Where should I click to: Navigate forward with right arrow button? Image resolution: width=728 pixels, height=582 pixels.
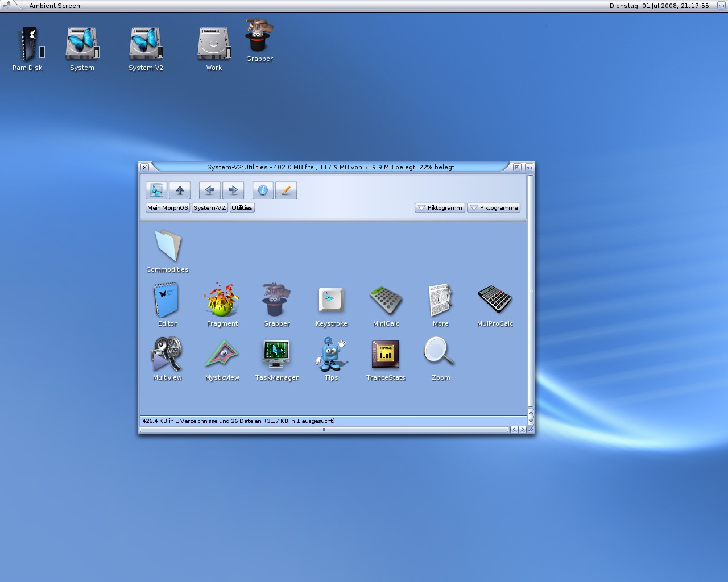pos(233,190)
